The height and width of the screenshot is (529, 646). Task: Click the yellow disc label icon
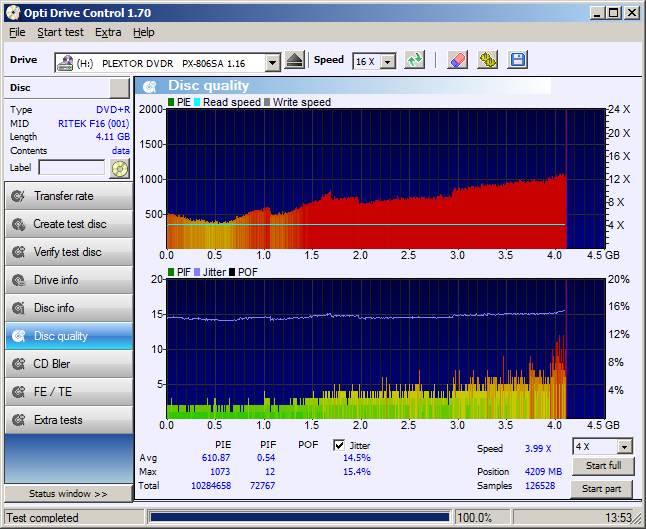(x=119, y=169)
